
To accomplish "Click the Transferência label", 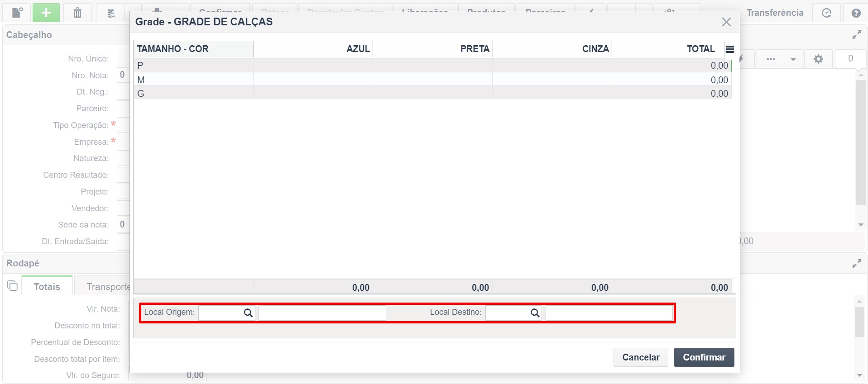I will pos(775,13).
